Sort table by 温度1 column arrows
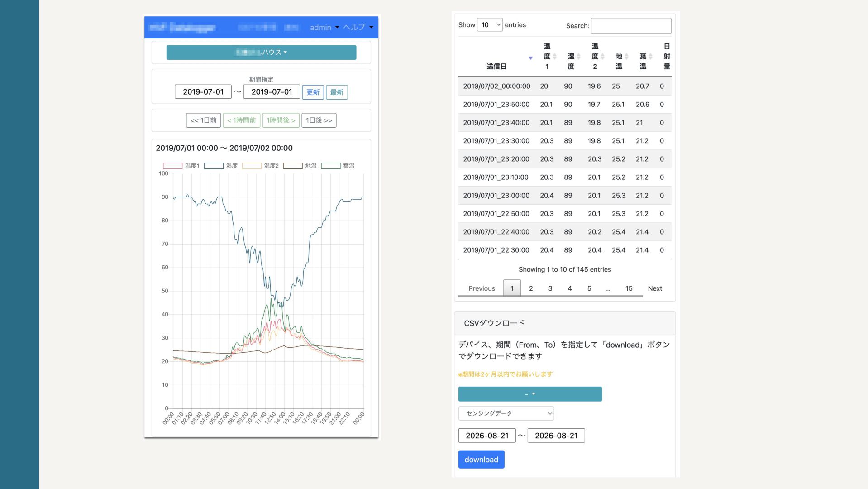This screenshot has width=868, height=489. coord(554,56)
